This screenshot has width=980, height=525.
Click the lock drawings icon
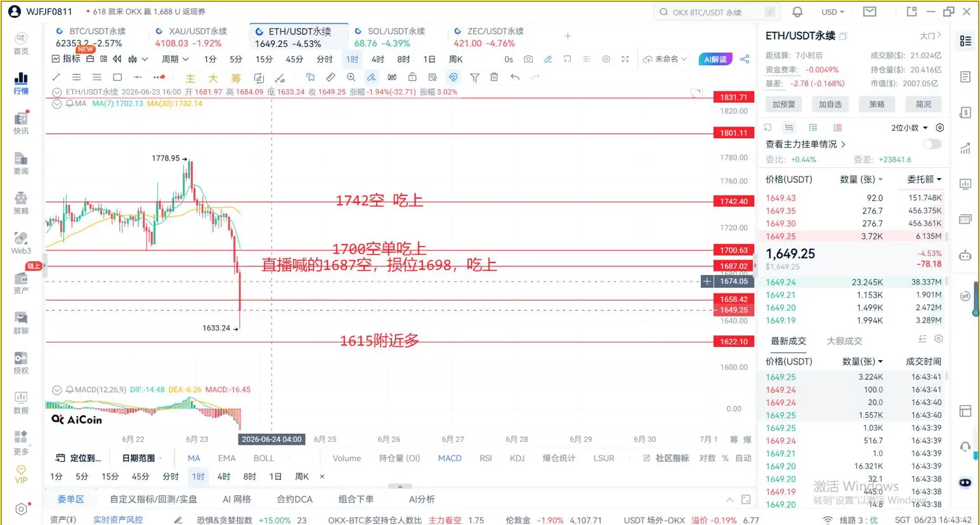pyautogui.click(x=412, y=77)
